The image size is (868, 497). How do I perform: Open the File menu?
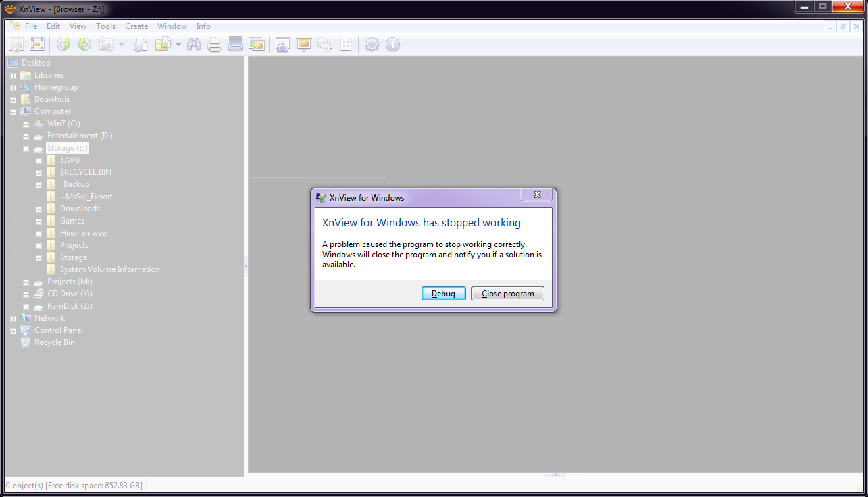tap(31, 26)
